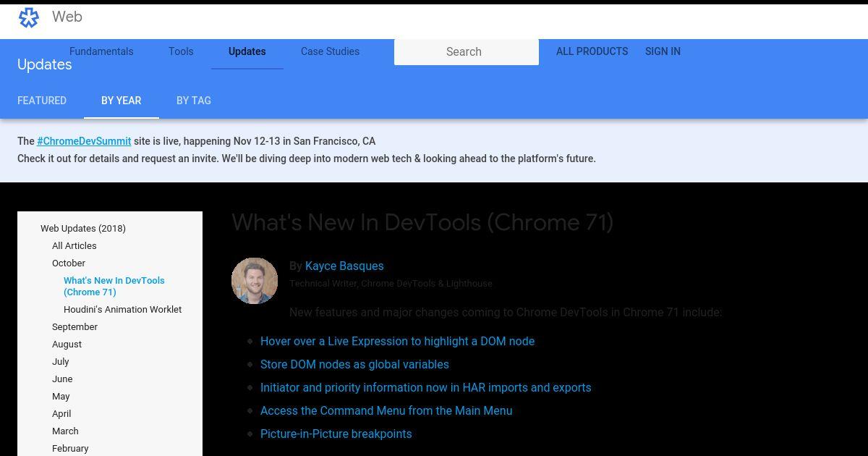Click the Web product name text
The image size is (868, 456).
pos(67,17)
